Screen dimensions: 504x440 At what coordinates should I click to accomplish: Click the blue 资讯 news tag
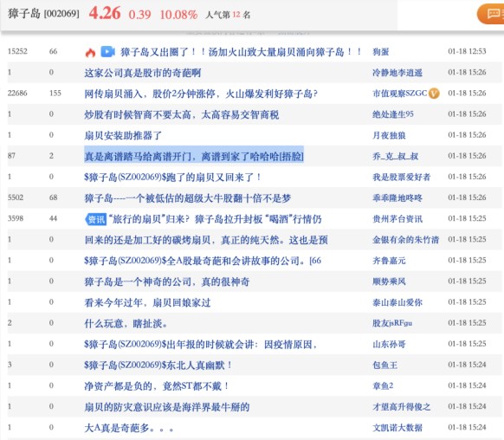96,219
